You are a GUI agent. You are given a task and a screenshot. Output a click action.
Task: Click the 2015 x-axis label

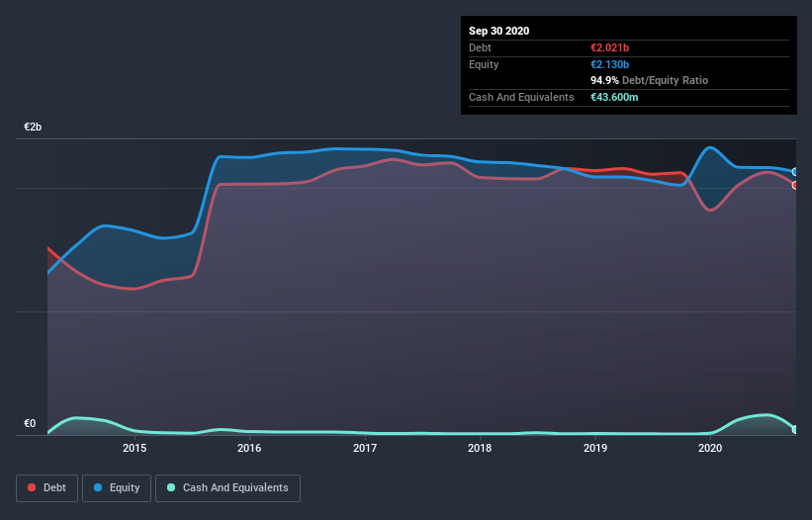click(135, 448)
